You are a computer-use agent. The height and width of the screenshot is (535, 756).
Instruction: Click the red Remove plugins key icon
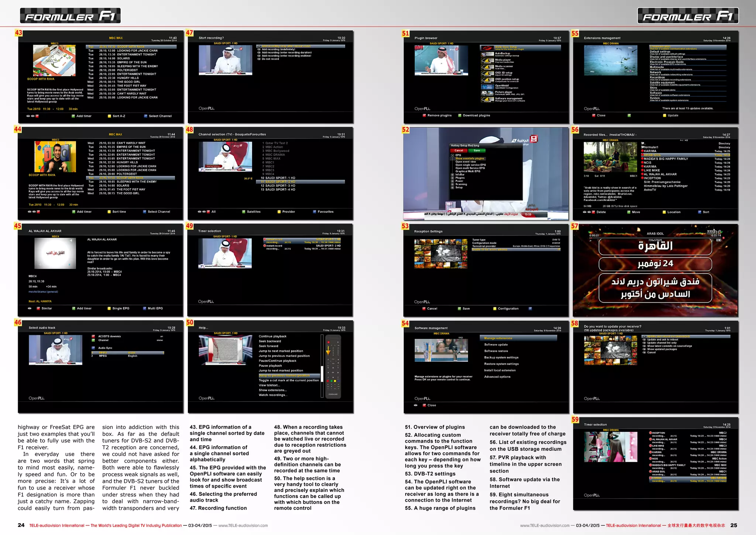tap(424, 115)
